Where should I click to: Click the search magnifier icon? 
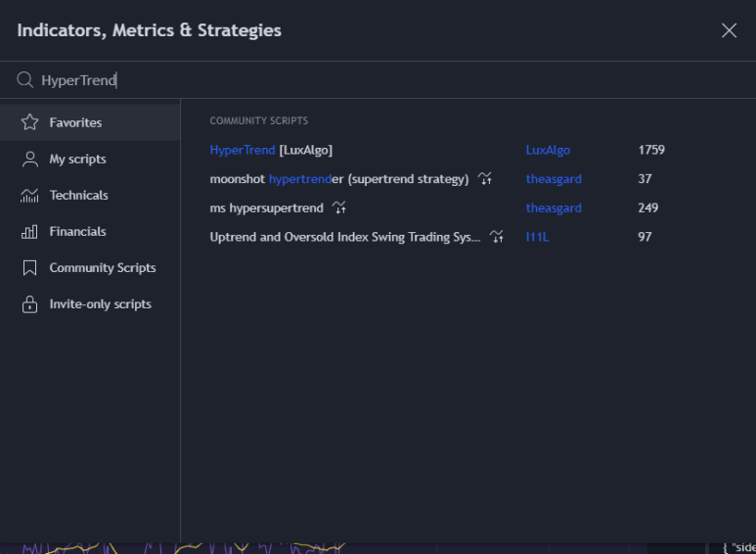25,79
